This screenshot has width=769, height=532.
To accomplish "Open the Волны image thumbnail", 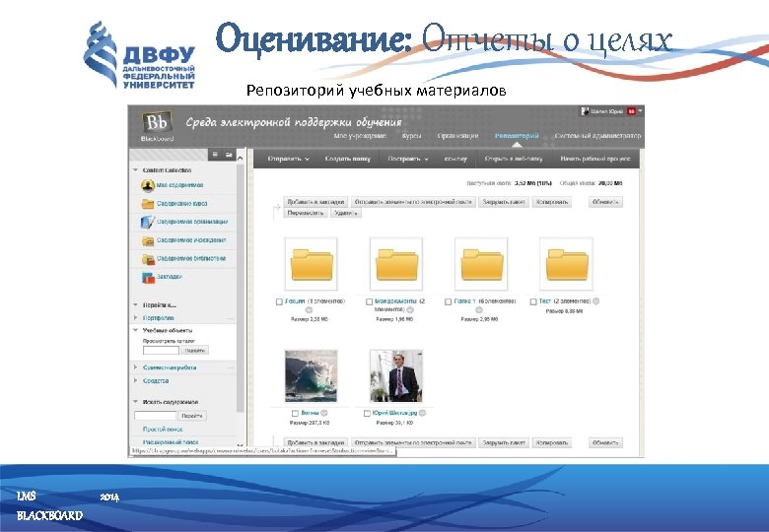I will coord(311,375).
